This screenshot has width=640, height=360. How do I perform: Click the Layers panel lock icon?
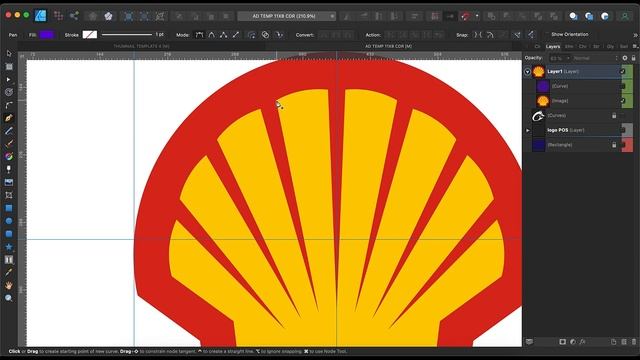point(633,58)
